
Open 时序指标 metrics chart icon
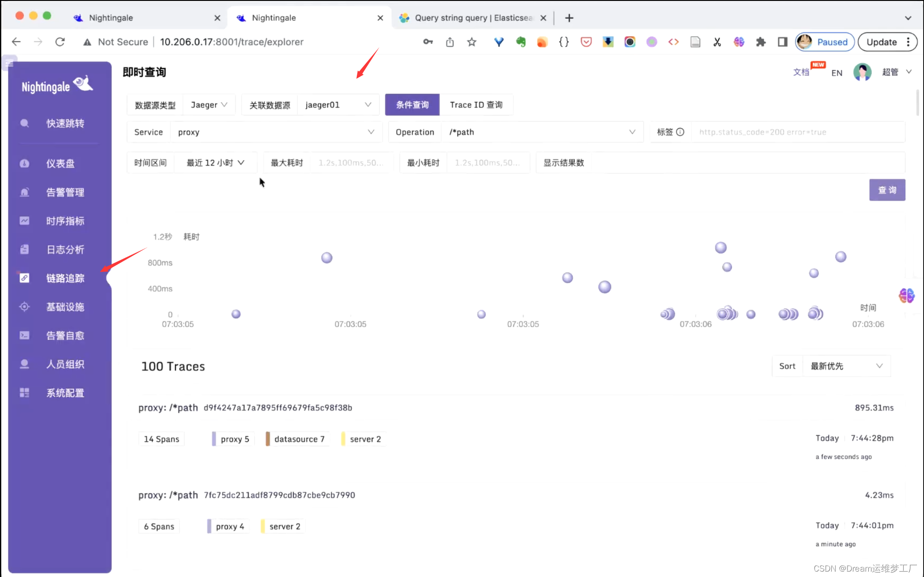tap(24, 221)
